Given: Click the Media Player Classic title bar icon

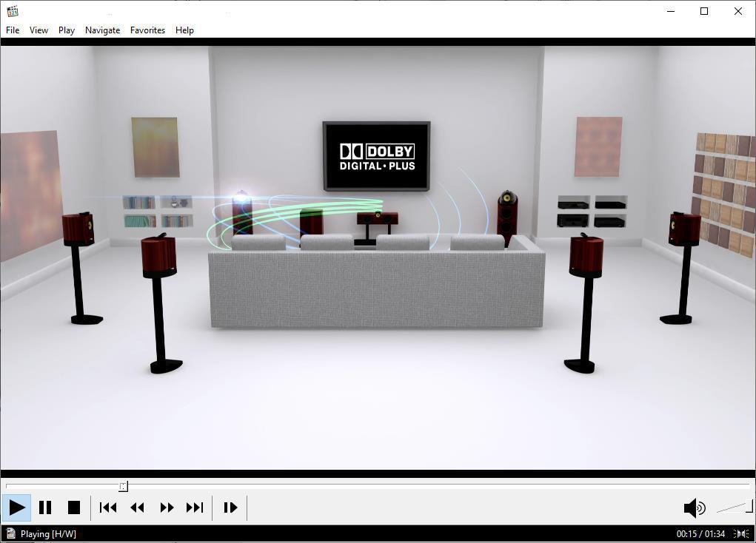Looking at the screenshot, I should click(x=12, y=11).
